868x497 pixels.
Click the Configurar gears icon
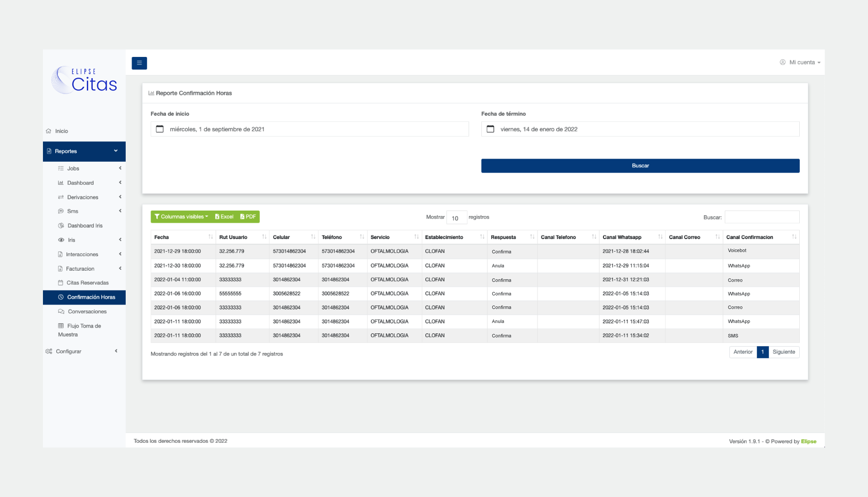click(x=49, y=352)
